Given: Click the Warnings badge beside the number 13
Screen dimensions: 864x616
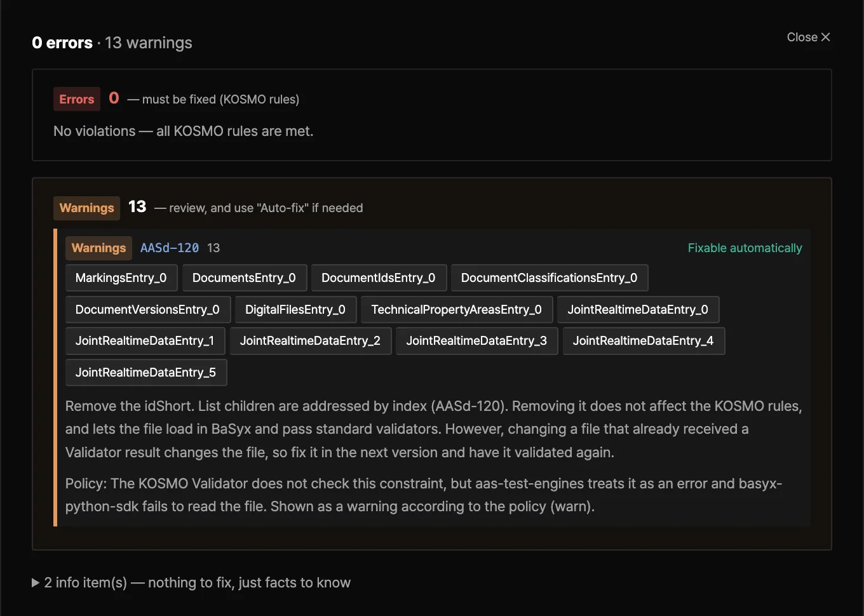Looking at the screenshot, I should coord(86,208).
